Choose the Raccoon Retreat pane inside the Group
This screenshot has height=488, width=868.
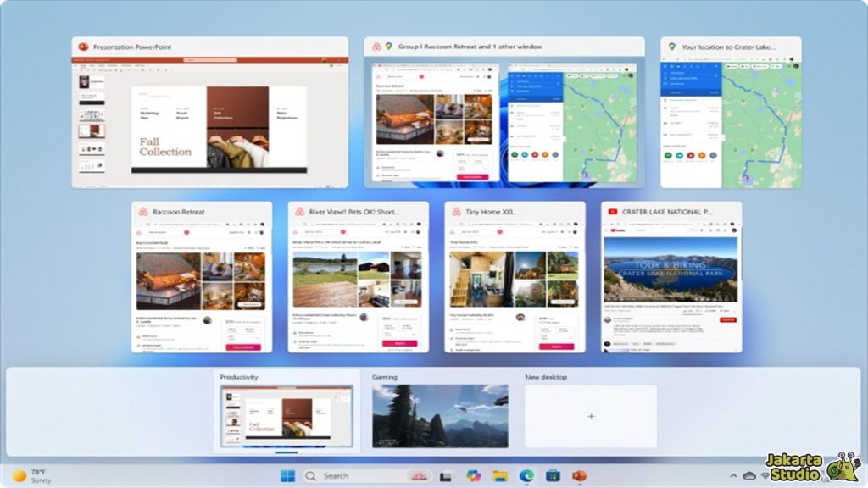coord(436,122)
